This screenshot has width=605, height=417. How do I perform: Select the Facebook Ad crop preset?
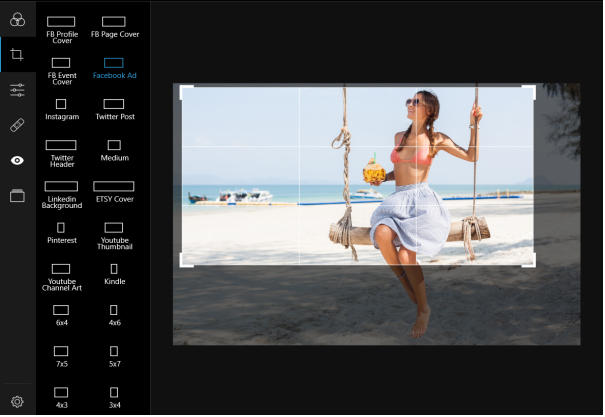tap(114, 68)
